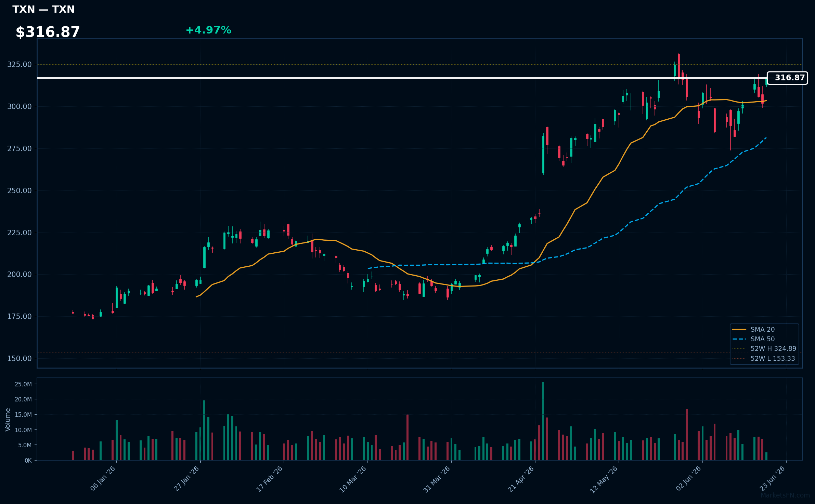Click the $316.87 current price header
The width and height of the screenshot is (815, 504).
[x=48, y=32]
